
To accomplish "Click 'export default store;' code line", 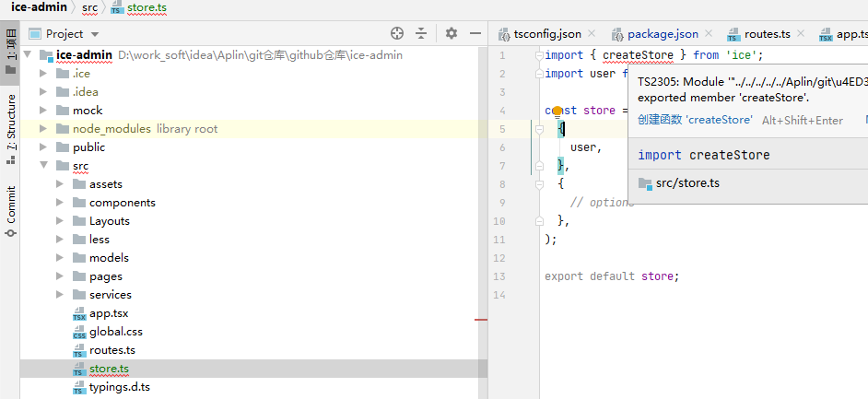I will pos(612,276).
